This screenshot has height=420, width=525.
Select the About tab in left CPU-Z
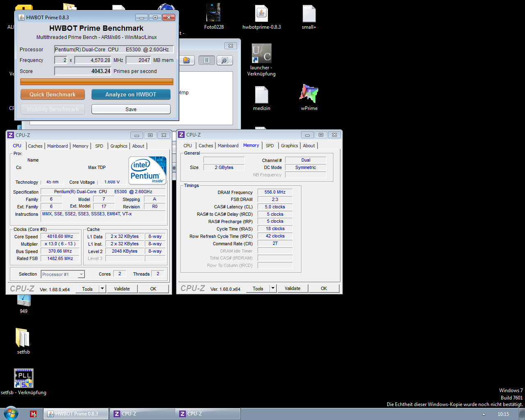[138, 146]
